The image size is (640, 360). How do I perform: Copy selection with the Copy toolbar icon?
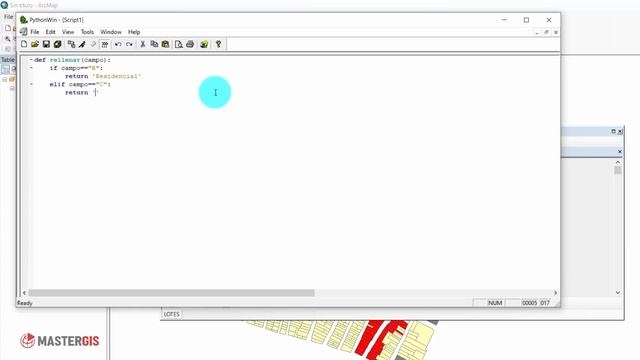point(154,44)
